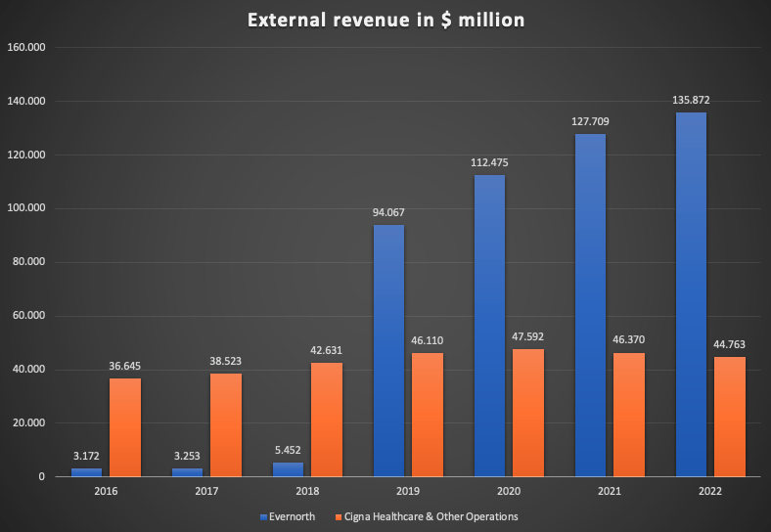Click the 20.000 y-axis label
Image resolution: width=771 pixels, height=532 pixels.
(29, 422)
